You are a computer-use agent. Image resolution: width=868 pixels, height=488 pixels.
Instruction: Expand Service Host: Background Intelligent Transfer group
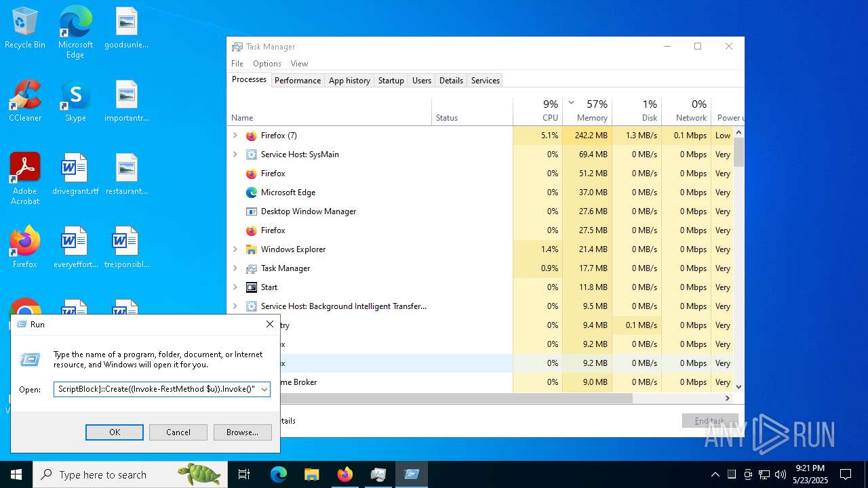click(x=235, y=306)
